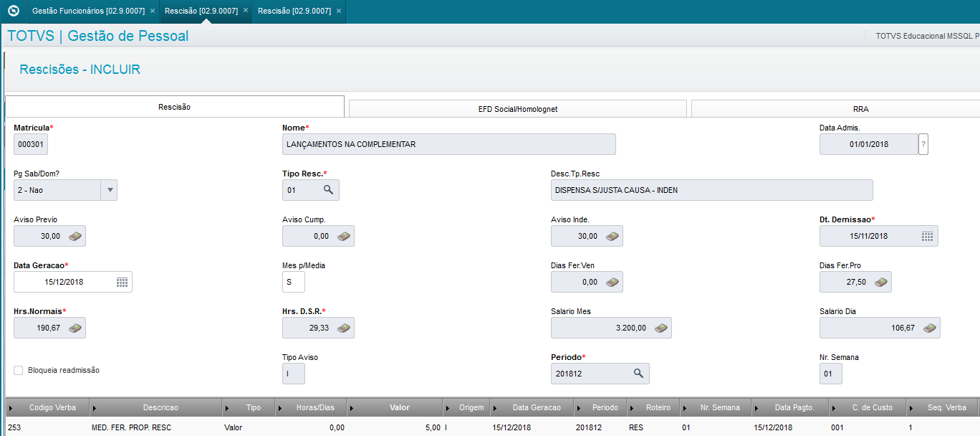
Task: Select the last Rescisão [02.9.0007] window tab
Action: click(x=294, y=11)
